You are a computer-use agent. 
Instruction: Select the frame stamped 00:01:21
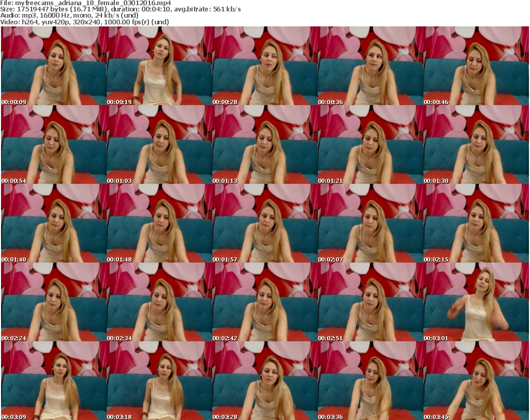pyautogui.click(x=371, y=144)
